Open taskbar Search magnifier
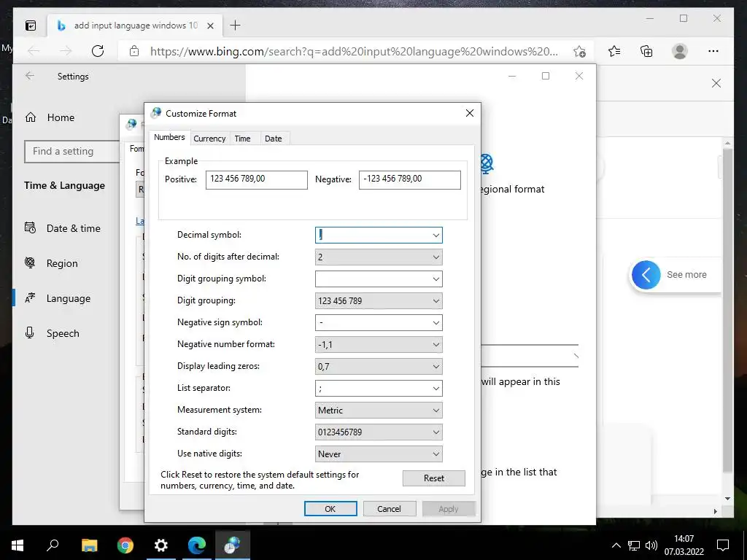 [x=53, y=545]
